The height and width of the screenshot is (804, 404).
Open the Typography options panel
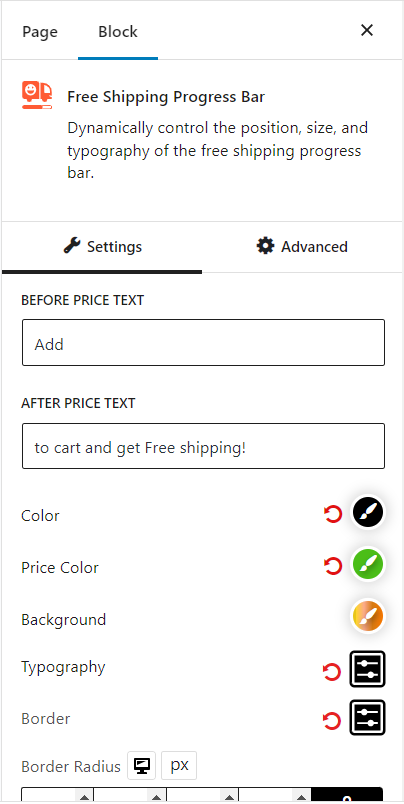point(367,669)
